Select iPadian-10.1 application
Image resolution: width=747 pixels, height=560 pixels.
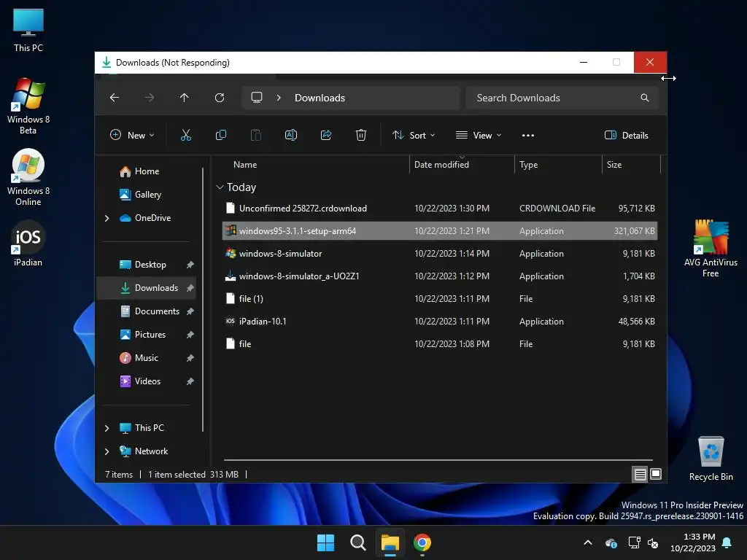440,322
